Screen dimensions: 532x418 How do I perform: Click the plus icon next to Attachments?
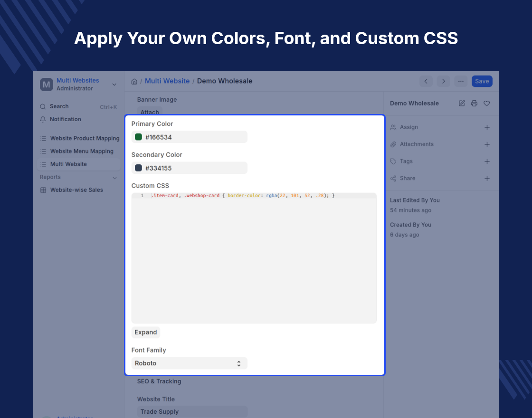487,144
